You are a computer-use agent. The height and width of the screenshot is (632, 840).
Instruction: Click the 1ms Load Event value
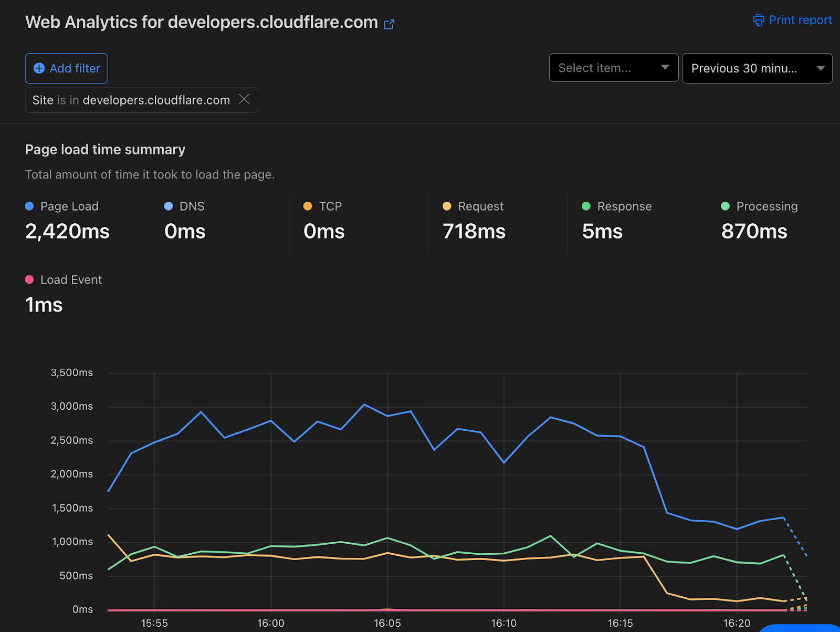click(44, 305)
